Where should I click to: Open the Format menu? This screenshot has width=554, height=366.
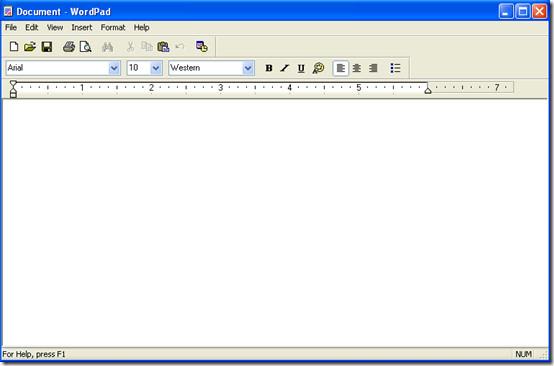click(113, 28)
